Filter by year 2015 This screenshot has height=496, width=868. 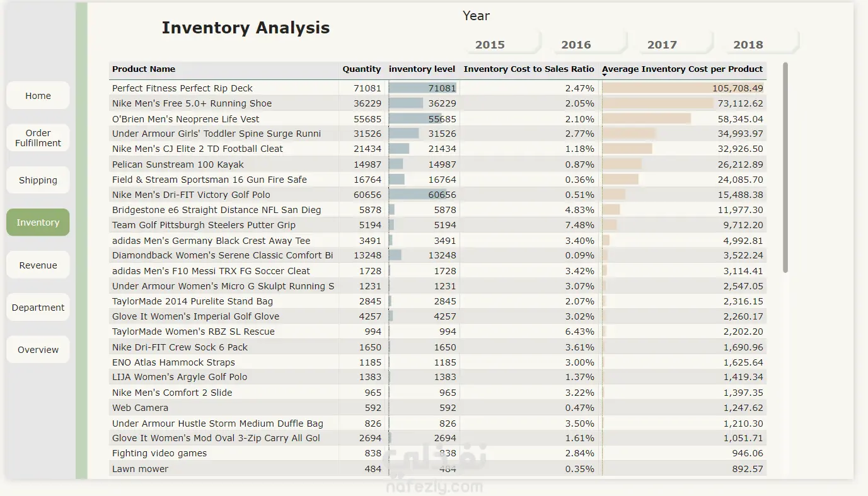[x=490, y=45]
